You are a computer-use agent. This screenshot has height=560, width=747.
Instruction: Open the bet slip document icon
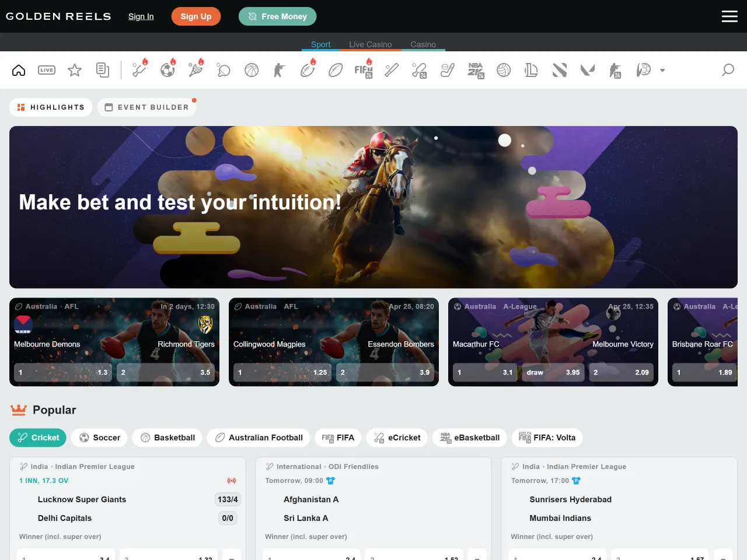[x=103, y=71]
